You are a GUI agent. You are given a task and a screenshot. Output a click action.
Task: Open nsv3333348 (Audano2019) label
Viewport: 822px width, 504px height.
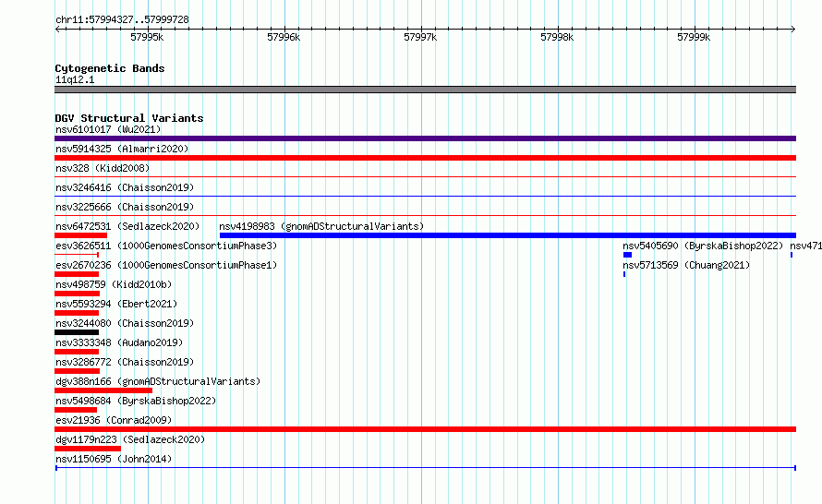[x=119, y=342]
